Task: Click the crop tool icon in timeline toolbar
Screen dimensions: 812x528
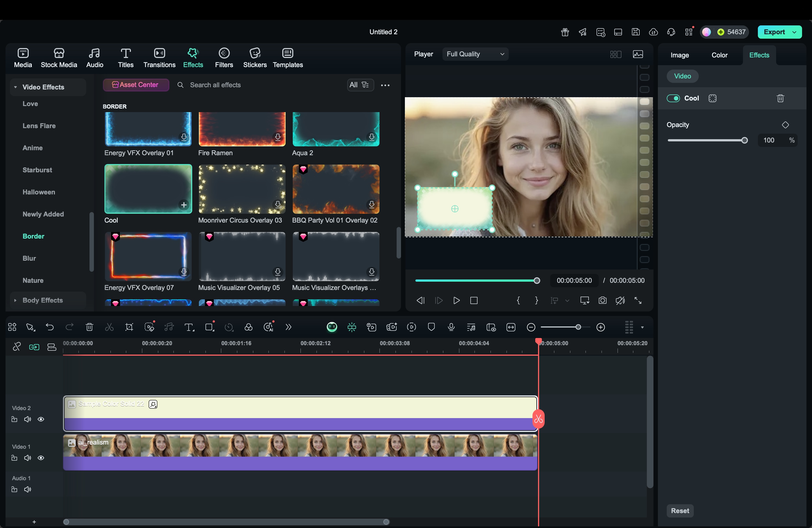Action: [x=129, y=328]
